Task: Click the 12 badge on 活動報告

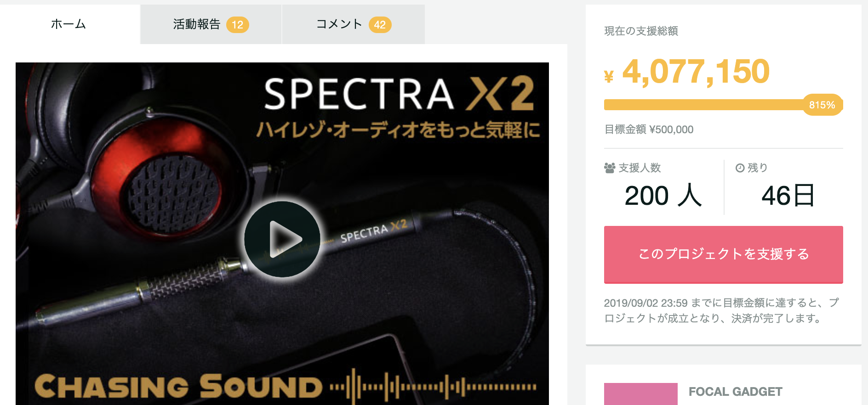Action: 237,25
